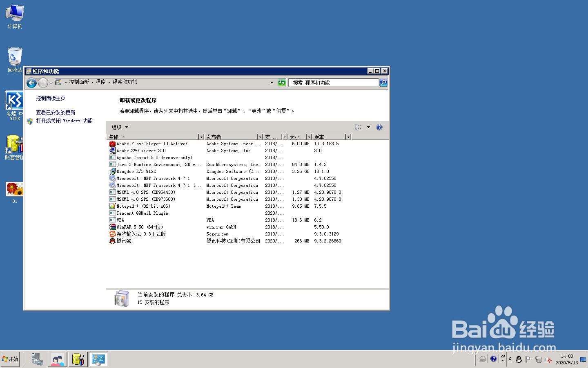588x368 pixels.
Task: Expand the address bar history dropdown
Action: click(272, 83)
